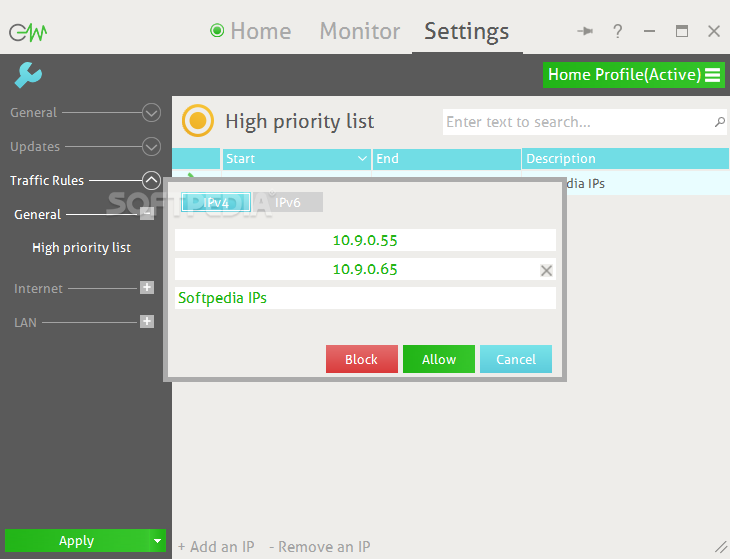
Task: Open the Apply button dropdown arrow
Action: tap(157, 541)
